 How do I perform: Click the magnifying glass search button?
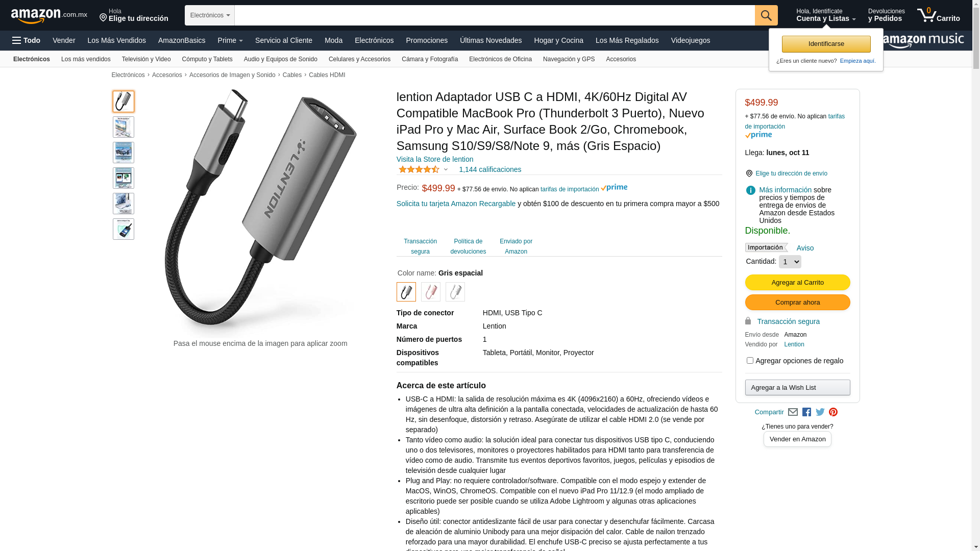(x=766, y=15)
